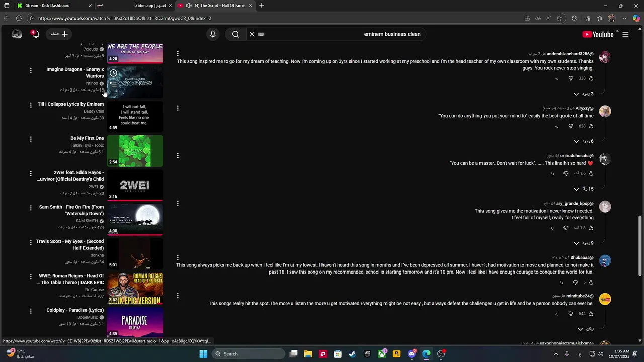The width and height of the screenshot is (644, 362).
Task: Open the Windows Start menu
Action: click(203, 354)
